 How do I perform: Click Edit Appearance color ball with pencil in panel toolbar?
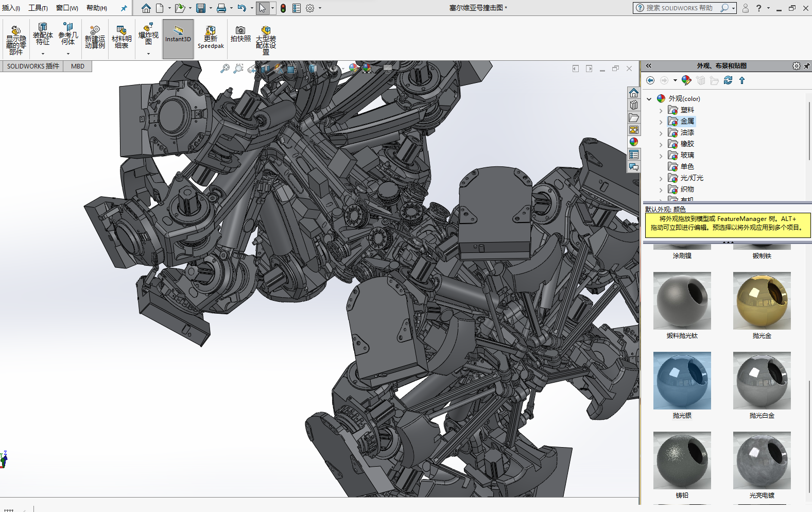[686, 80]
